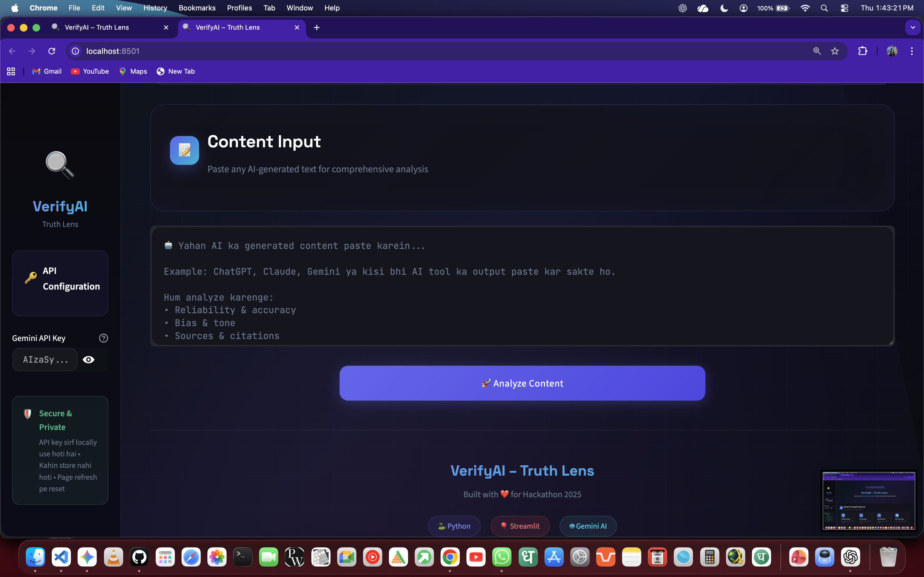Toggle API key visibility eye icon

89,359
